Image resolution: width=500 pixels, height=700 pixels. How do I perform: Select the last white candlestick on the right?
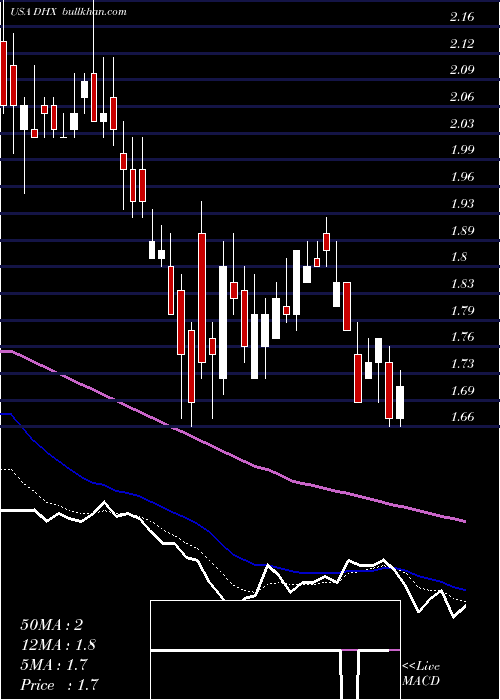(x=400, y=402)
